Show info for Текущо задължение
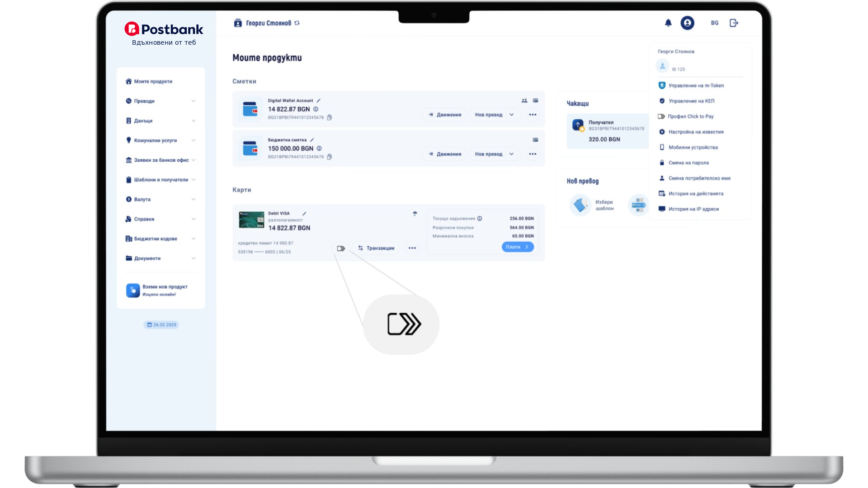The height and width of the screenshot is (488, 868). 480,219
